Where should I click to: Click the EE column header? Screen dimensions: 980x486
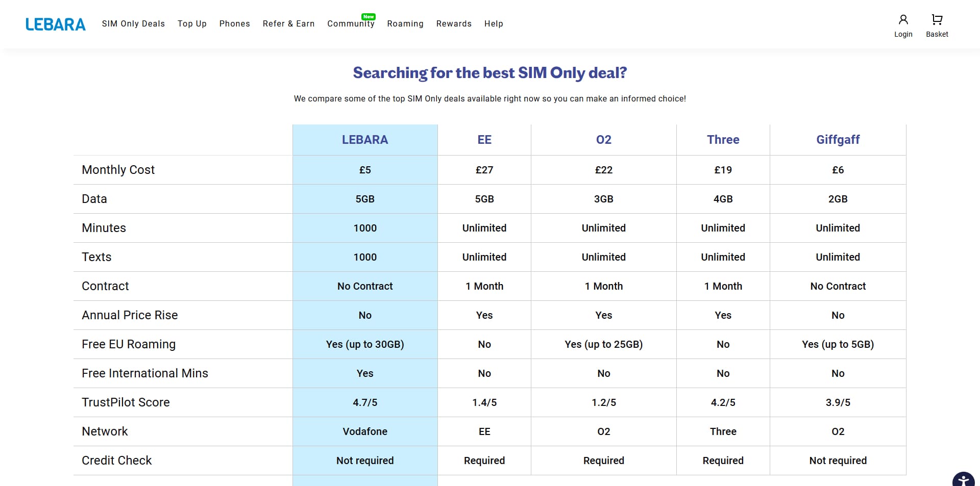click(x=484, y=140)
